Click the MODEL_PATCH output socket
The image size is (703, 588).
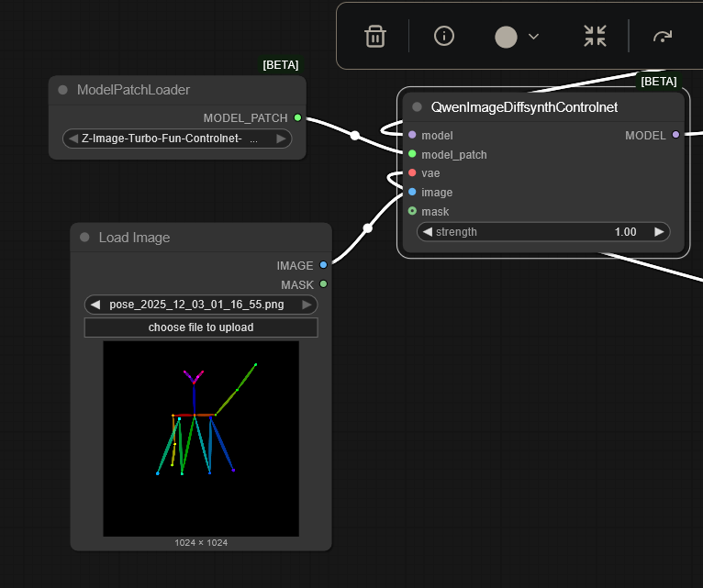coord(297,117)
